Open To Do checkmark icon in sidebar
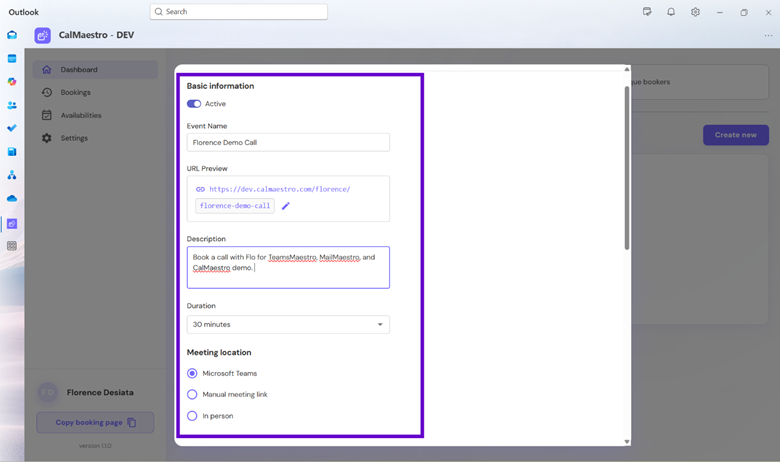 [12, 128]
